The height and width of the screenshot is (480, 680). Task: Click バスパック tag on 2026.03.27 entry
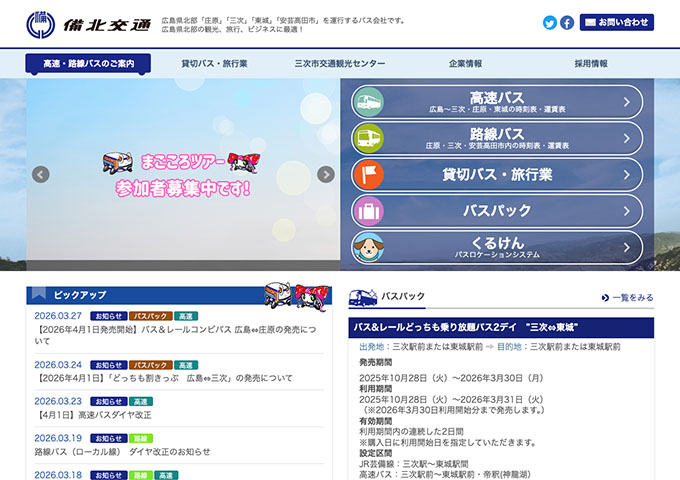[x=150, y=316]
